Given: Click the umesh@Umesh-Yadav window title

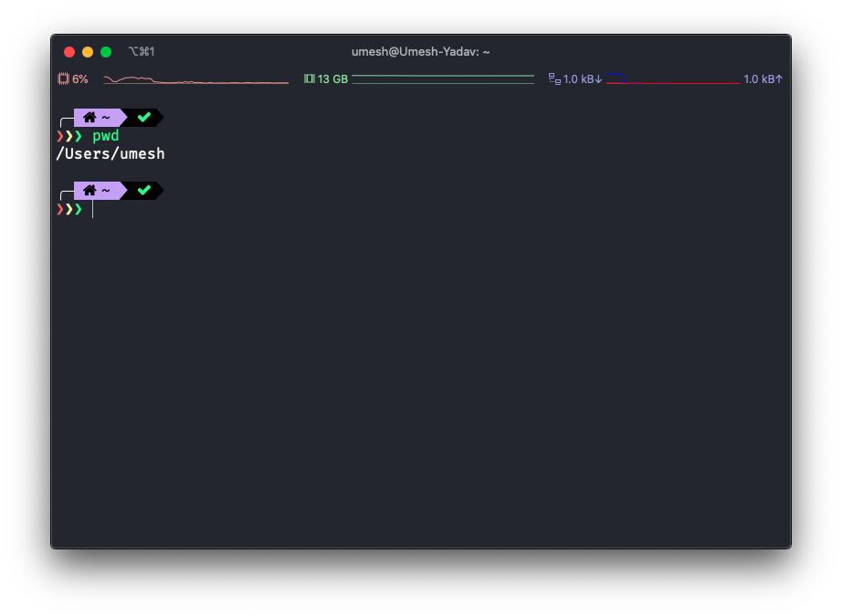Looking at the screenshot, I should pos(421,52).
